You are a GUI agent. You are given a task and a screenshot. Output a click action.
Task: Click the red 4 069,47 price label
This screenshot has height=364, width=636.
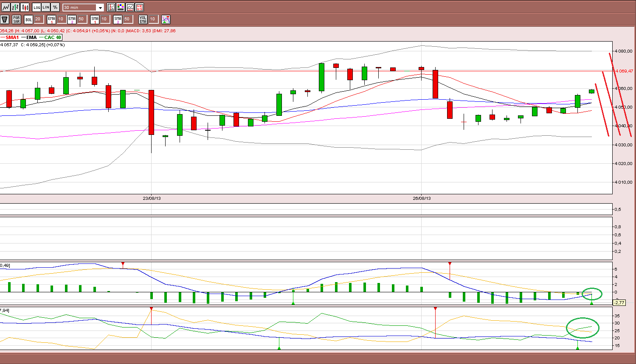624,71
